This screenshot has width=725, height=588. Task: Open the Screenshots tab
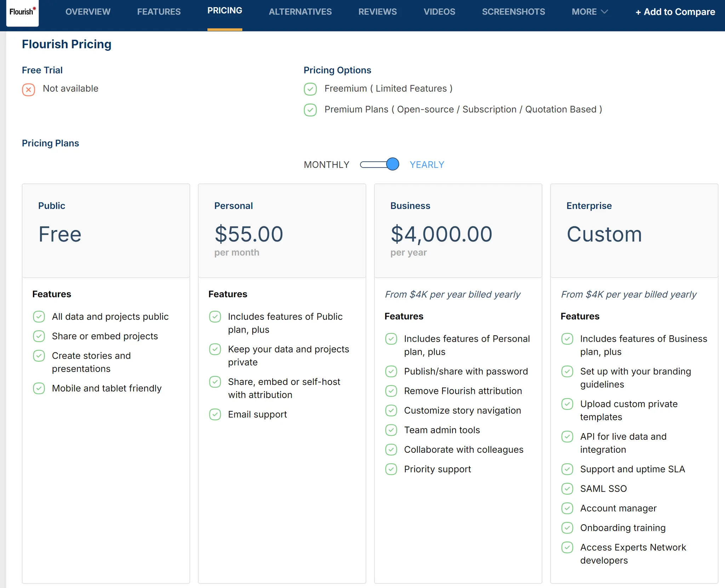513,12
